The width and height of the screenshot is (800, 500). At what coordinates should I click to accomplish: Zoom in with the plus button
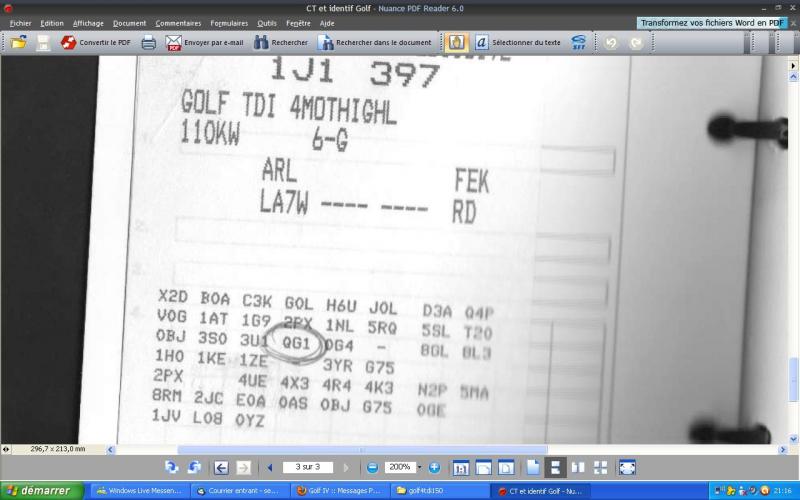click(x=434, y=467)
